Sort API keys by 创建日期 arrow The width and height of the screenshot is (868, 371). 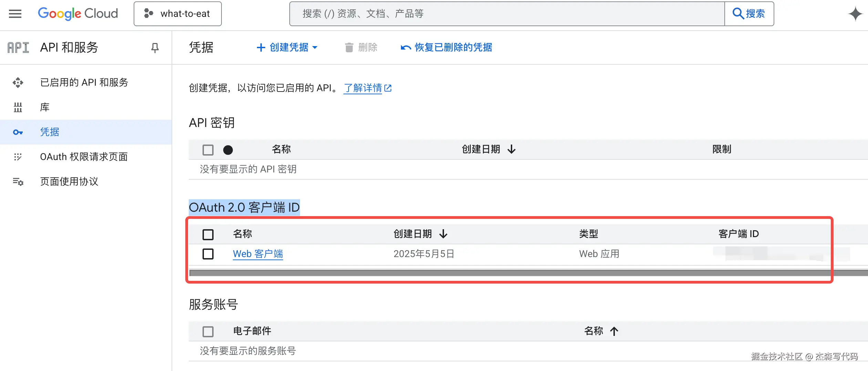click(x=511, y=149)
